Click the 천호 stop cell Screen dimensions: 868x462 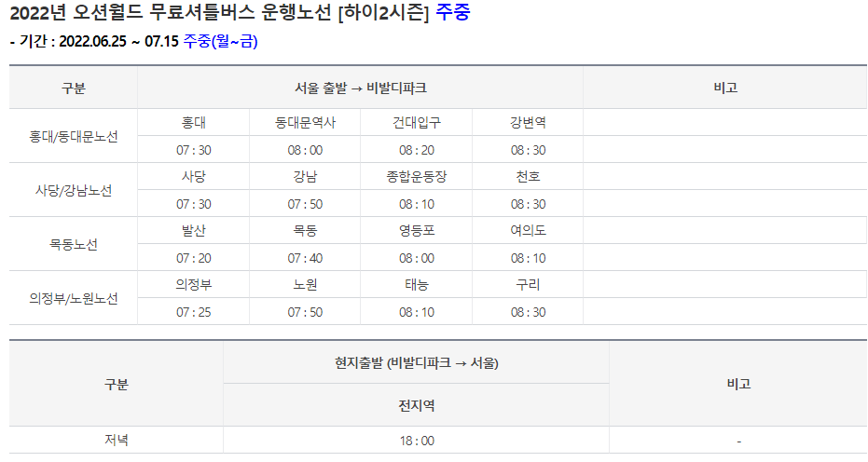point(528,176)
